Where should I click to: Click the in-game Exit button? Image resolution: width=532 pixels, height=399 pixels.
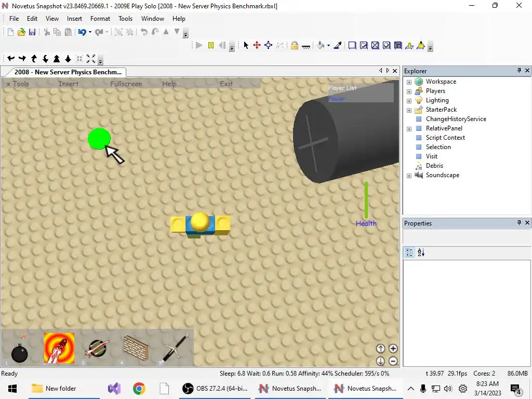tap(226, 84)
